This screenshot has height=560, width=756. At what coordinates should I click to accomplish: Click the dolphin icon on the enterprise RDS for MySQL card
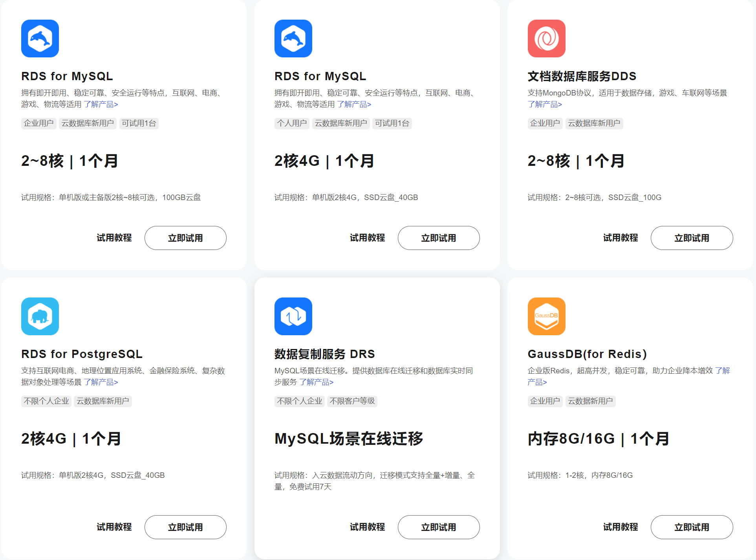click(x=40, y=39)
